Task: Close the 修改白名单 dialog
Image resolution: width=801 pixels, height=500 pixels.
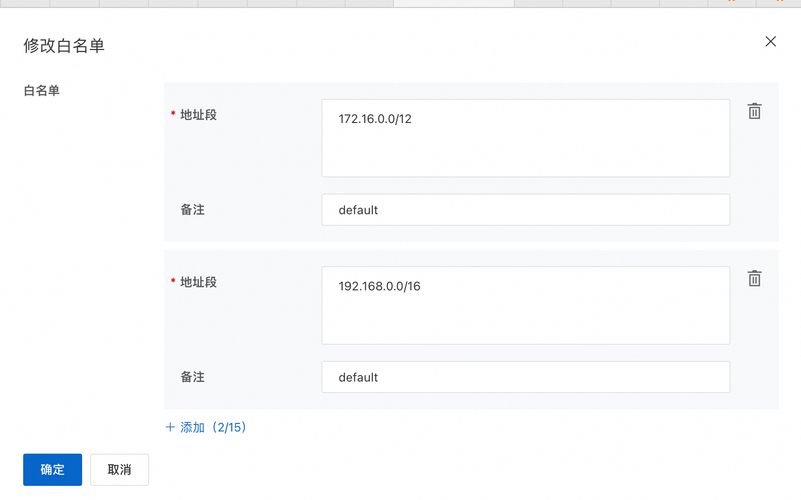Action: coord(770,41)
